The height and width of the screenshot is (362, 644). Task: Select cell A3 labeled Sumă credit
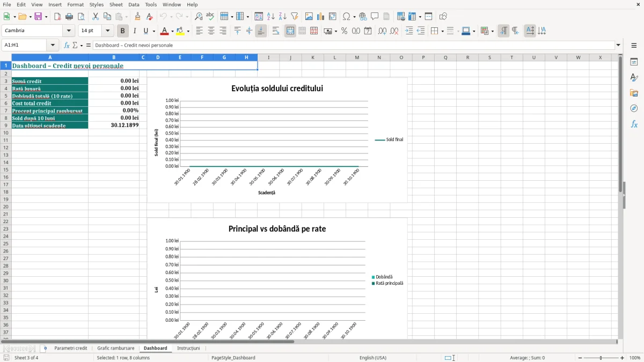(50, 81)
